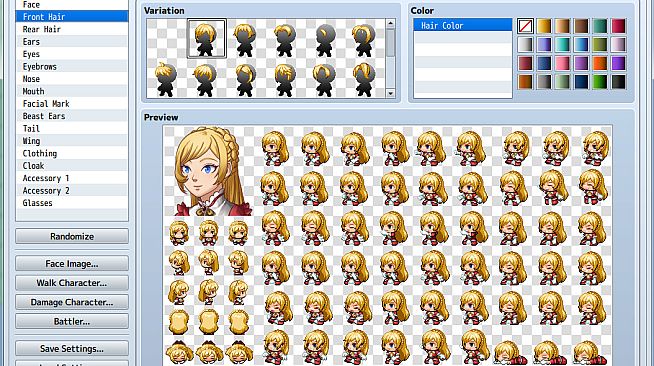The width and height of the screenshot is (654, 366).
Task: Open the Clothing part category
Action: 72,153
